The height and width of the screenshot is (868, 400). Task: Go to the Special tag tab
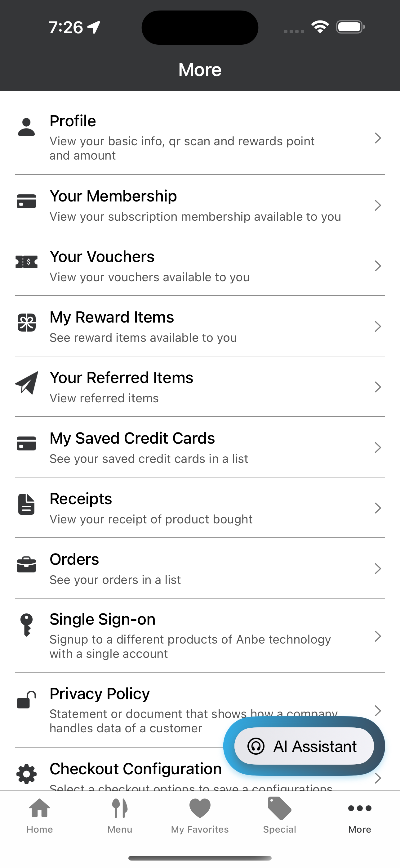tap(280, 816)
